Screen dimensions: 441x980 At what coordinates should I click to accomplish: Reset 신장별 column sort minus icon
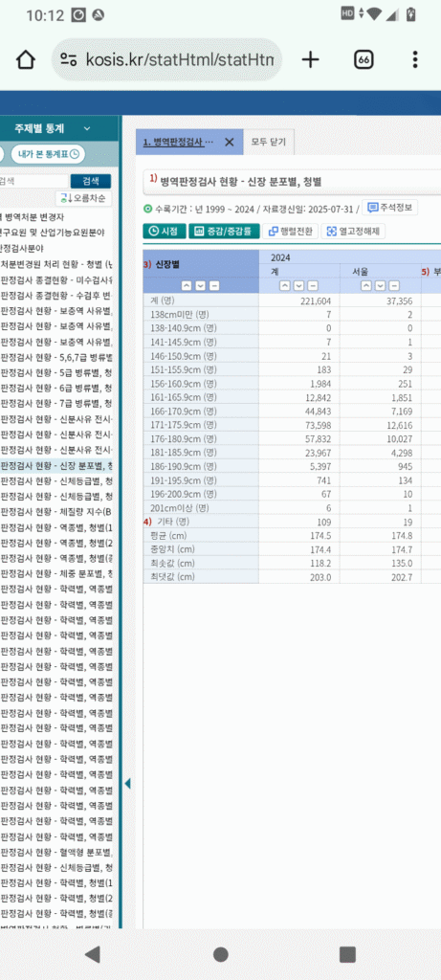coord(214,285)
